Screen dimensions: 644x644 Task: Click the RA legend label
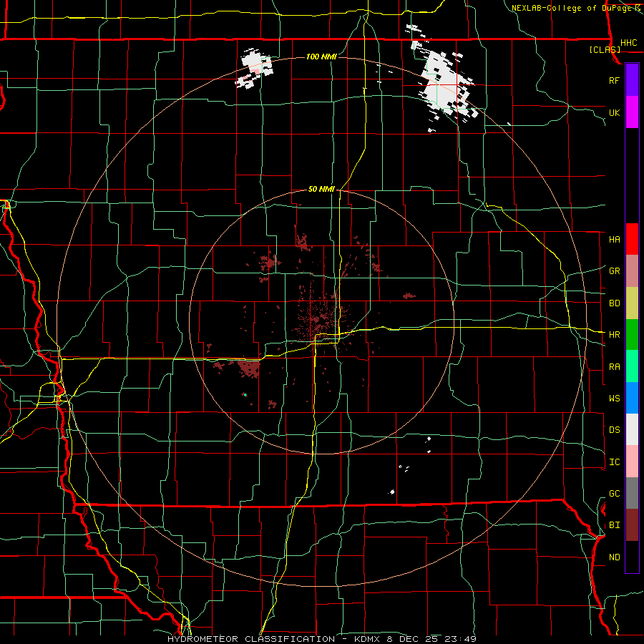click(x=614, y=367)
